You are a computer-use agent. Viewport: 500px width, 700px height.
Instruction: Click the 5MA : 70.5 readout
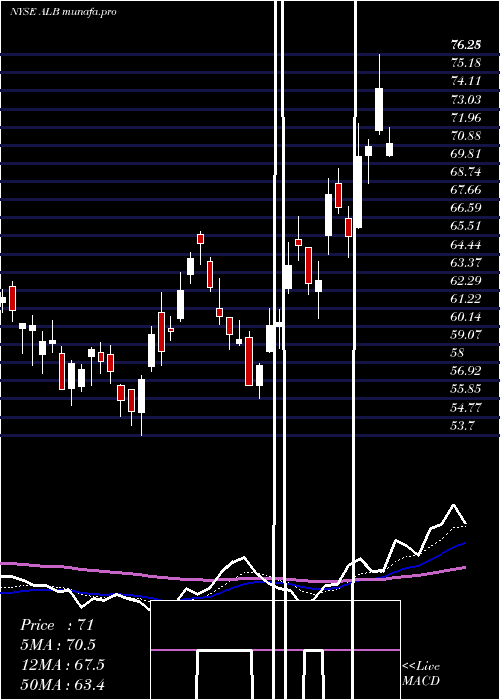(58, 645)
